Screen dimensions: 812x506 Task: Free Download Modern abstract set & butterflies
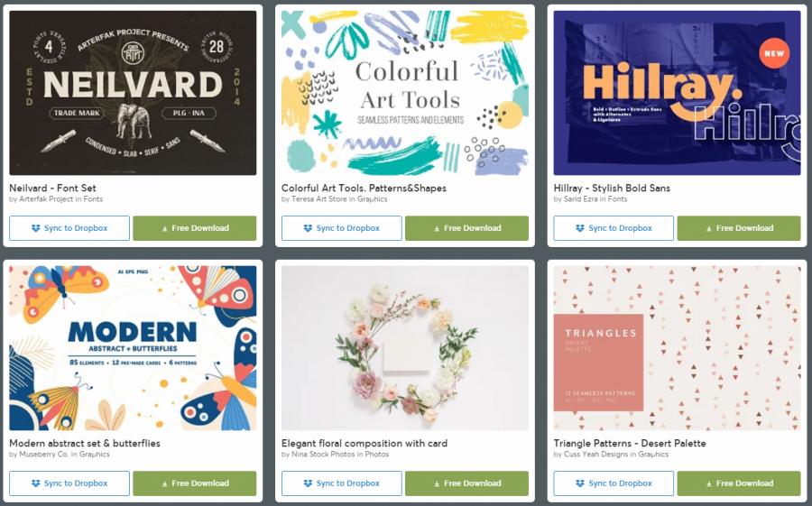point(195,483)
